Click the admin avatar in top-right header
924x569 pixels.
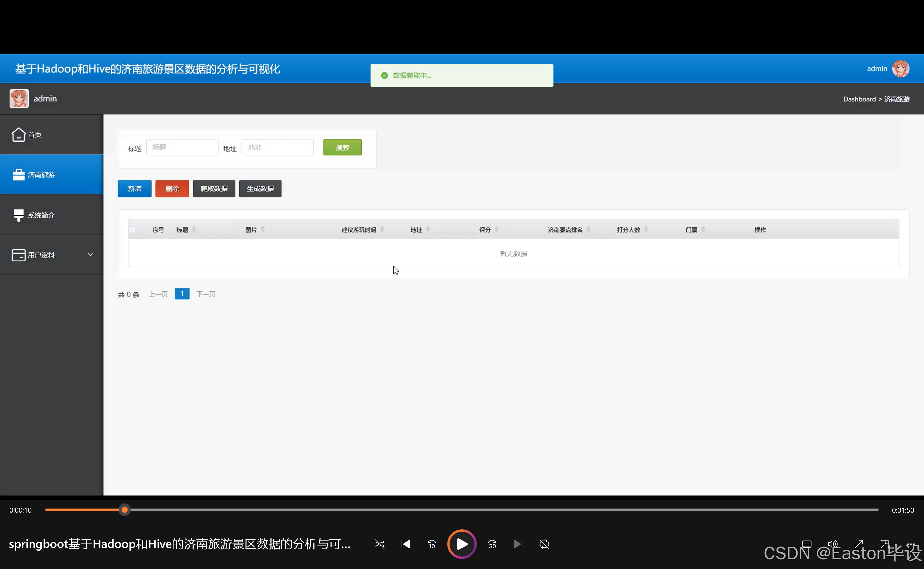901,69
